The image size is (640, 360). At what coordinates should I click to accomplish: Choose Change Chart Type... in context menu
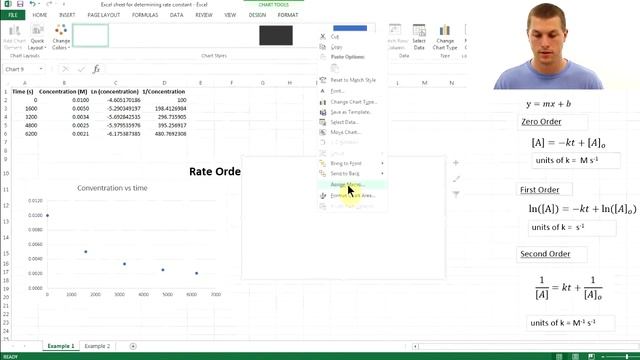coord(354,102)
